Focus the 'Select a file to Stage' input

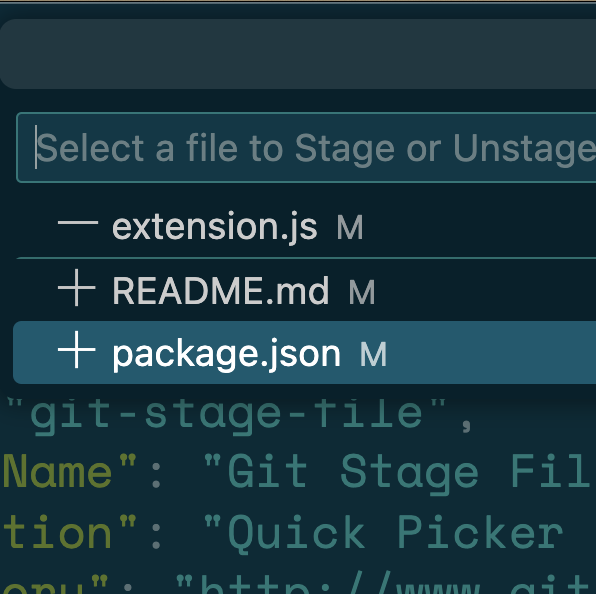(306, 147)
